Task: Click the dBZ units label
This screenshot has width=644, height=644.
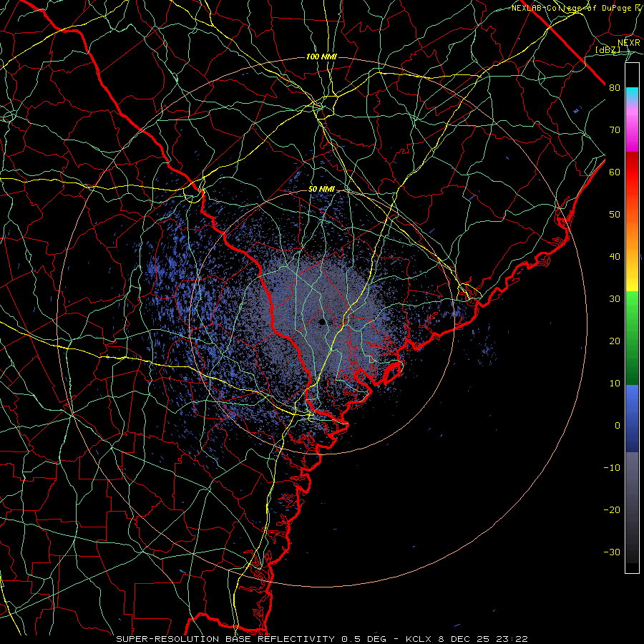Action: point(608,50)
